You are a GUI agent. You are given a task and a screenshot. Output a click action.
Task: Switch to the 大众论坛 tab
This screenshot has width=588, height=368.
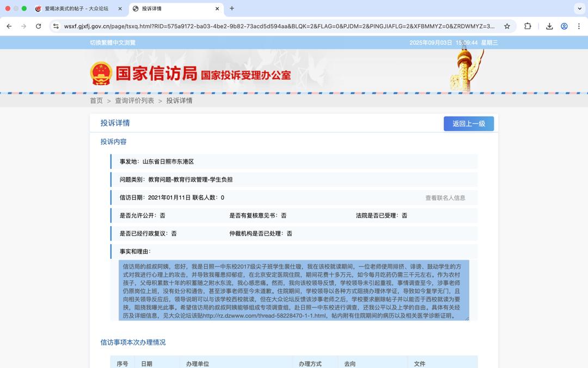tap(76, 9)
